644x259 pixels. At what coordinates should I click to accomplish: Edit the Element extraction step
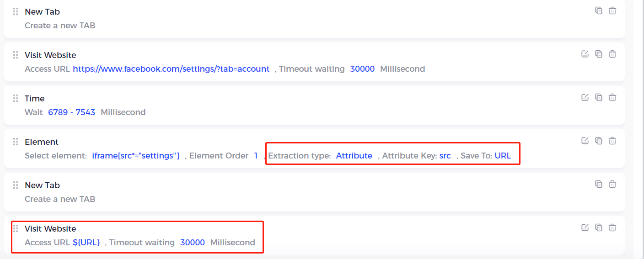point(585,141)
